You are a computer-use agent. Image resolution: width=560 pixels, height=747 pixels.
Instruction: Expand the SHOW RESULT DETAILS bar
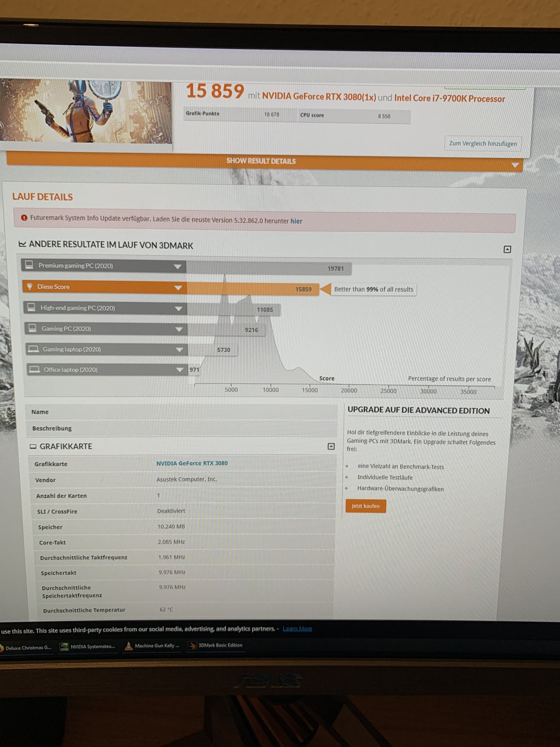click(264, 161)
